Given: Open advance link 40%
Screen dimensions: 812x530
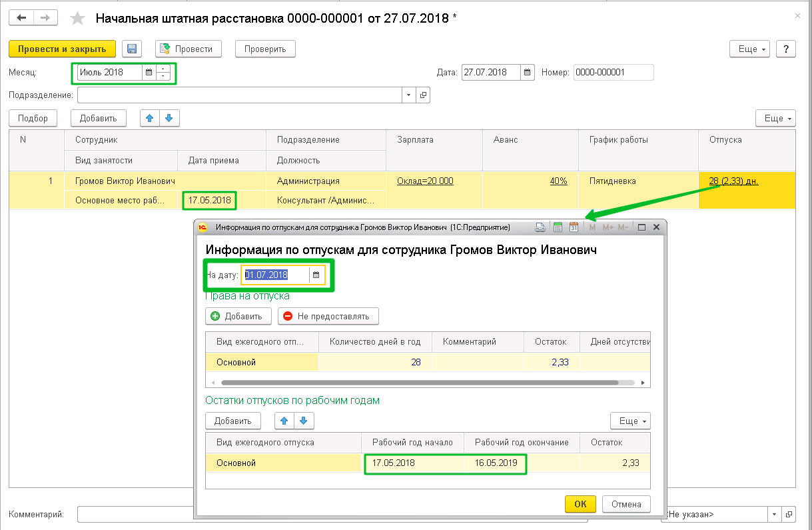Looking at the screenshot, I should 558,181.
